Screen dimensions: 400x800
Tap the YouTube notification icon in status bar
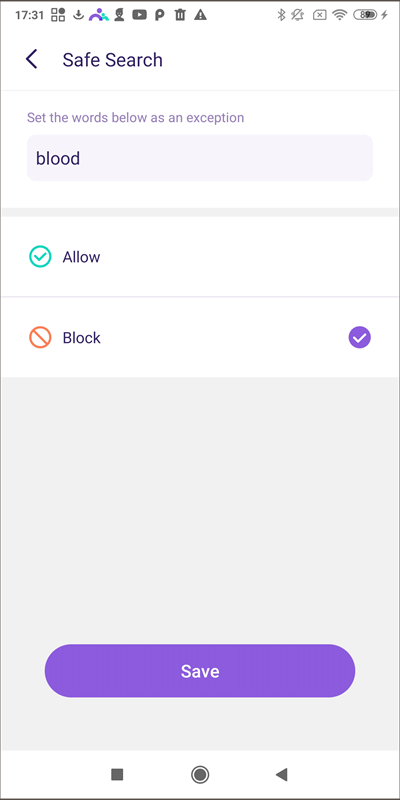point(139,15)
